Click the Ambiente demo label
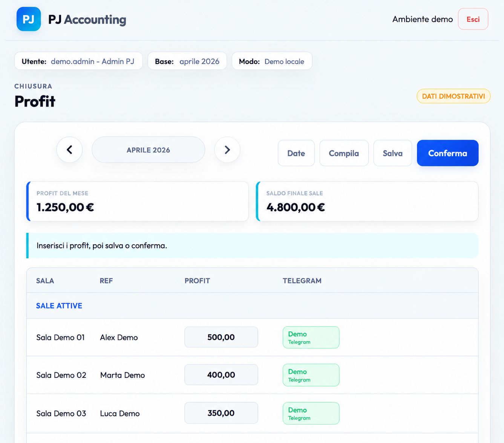 tap(423, 19)
